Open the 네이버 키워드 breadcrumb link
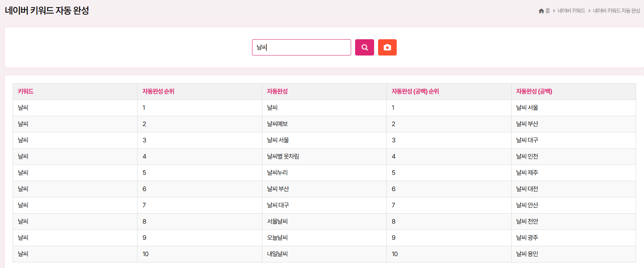This screenshot has height=268, width=644. pos(571,11)
